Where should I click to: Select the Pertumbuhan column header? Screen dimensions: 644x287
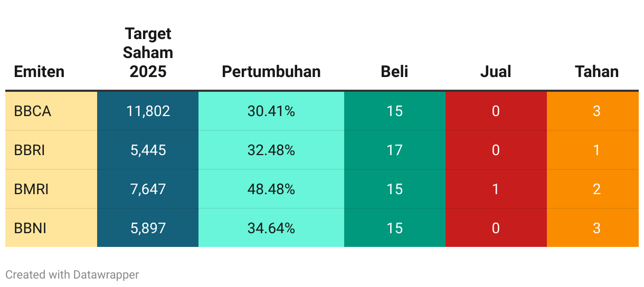click(x=271, y=71)
